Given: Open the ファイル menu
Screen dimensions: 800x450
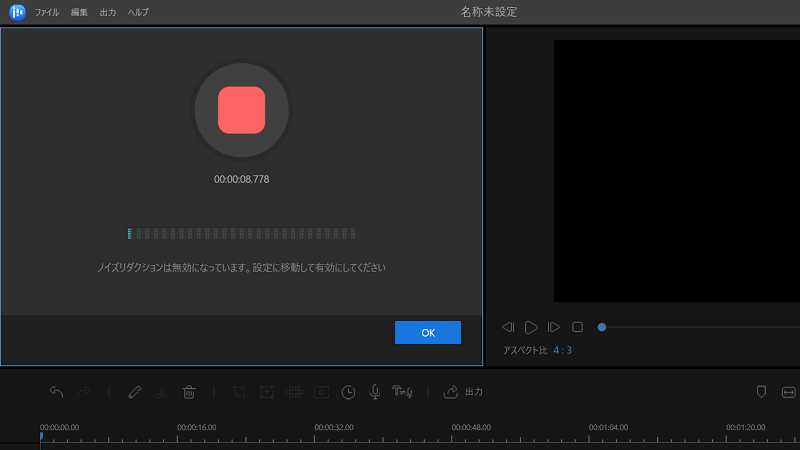Looking at the screenshot, I should pos(47,12).
